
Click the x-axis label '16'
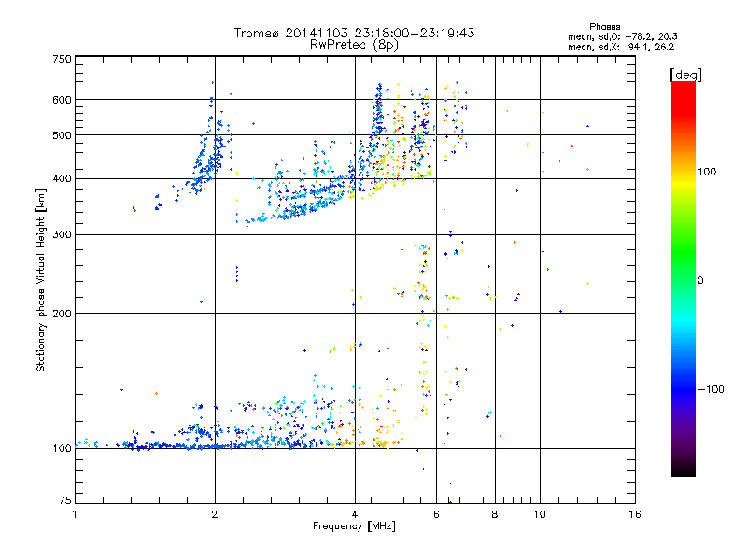tap(635, 514)
